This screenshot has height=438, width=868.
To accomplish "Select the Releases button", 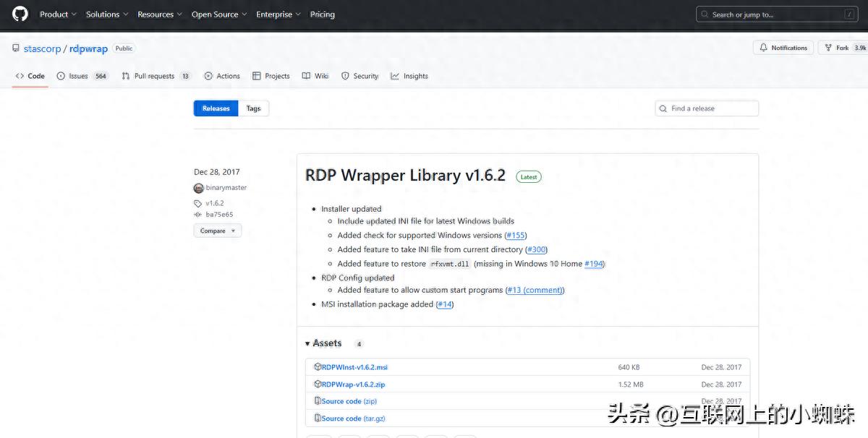I will pyautogui.click(x=216, y=108).
